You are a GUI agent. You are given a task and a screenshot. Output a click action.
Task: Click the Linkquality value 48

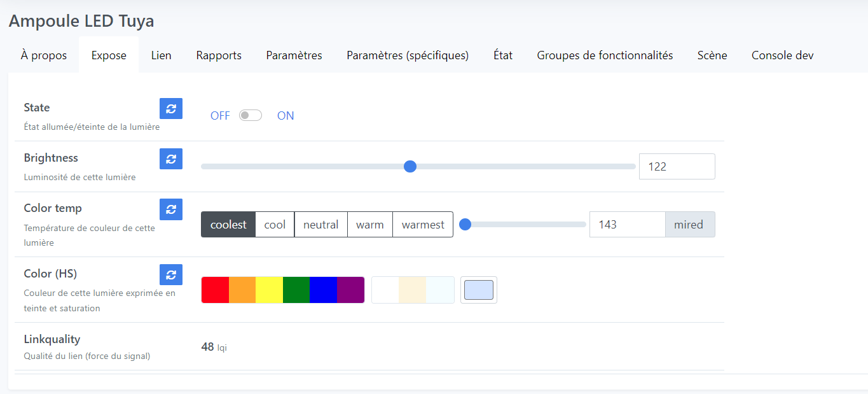coord(207,347)
